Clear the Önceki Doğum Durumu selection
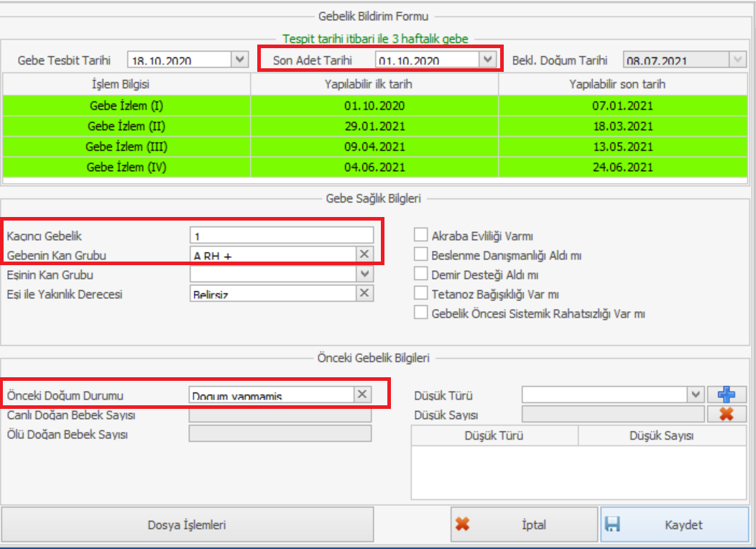Image resolution: width=756 pixels, height=549 pixels. (x=362, y=395)
